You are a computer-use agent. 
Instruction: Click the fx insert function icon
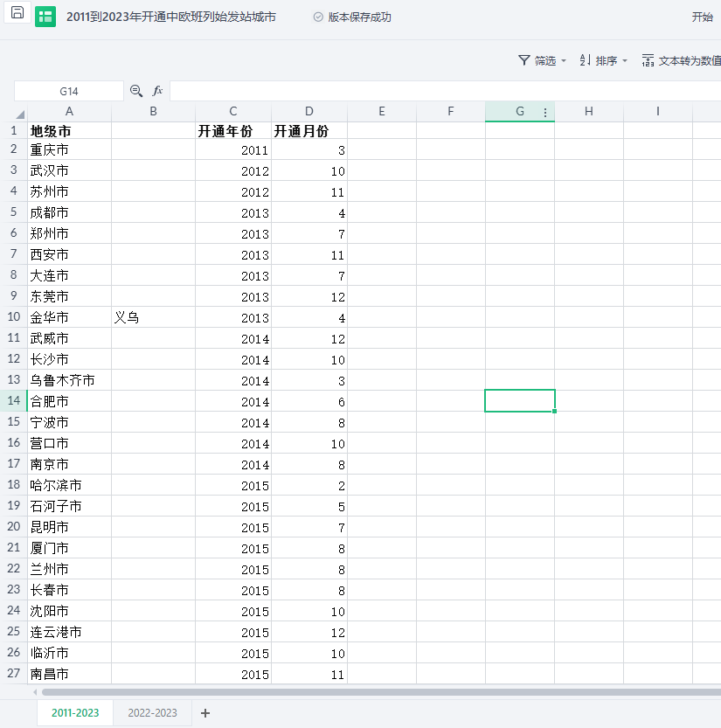pyautogui.click(x=158, y=91)
